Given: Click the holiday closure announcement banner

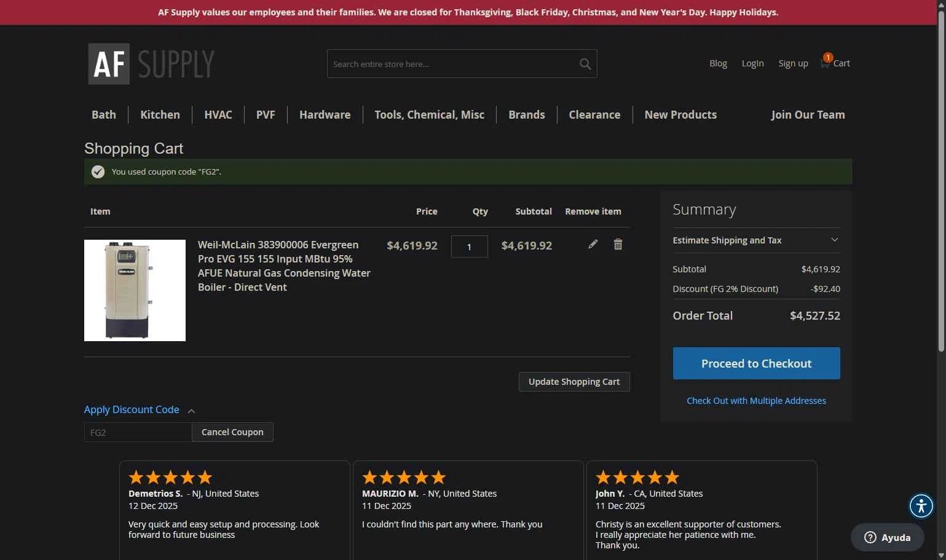Looking at the screenshot, I should 468,12.
